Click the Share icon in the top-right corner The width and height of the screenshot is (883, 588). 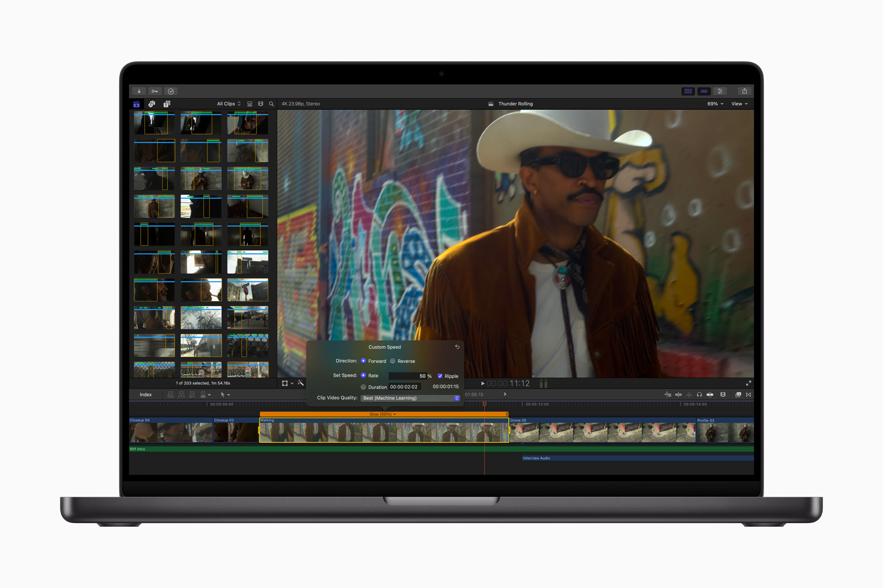[x=745, y=91]
